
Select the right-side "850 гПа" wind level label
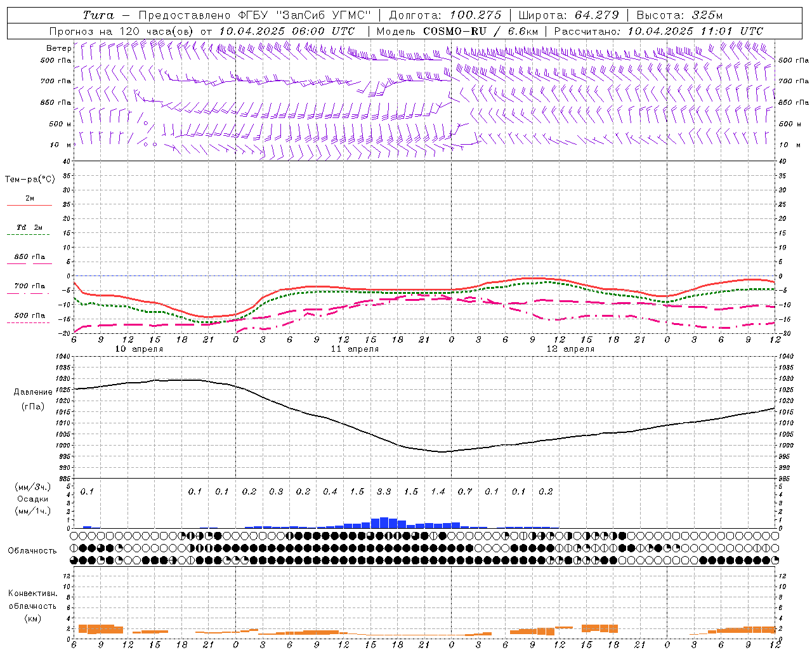point(794,102)
